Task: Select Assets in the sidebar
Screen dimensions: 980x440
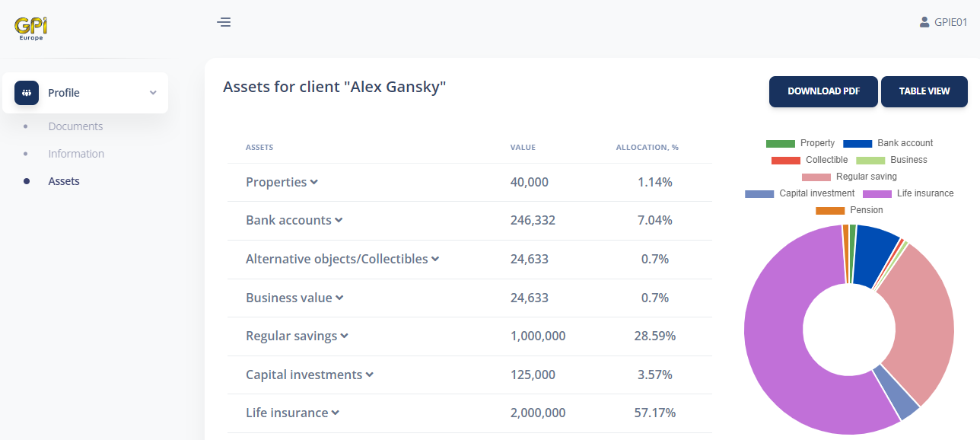Action: pyautogui.click(x=64, y=181)
